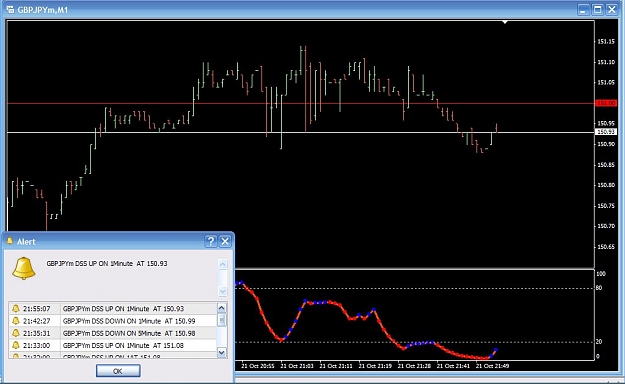Click the 150.93 current price label

pos(605,132)
